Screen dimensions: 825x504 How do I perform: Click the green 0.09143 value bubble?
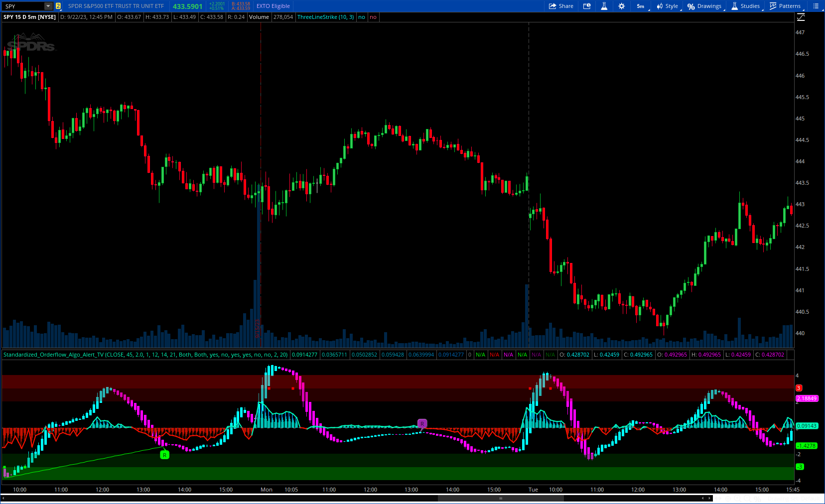807,426
